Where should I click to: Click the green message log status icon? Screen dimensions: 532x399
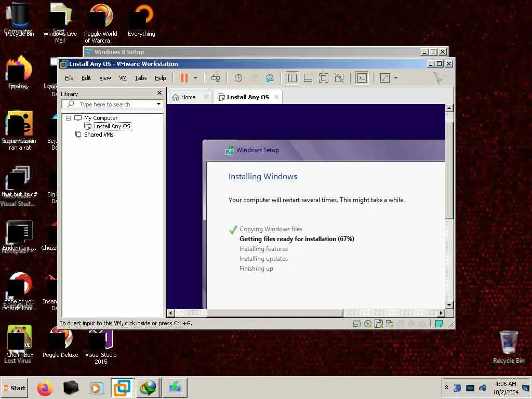438,324
